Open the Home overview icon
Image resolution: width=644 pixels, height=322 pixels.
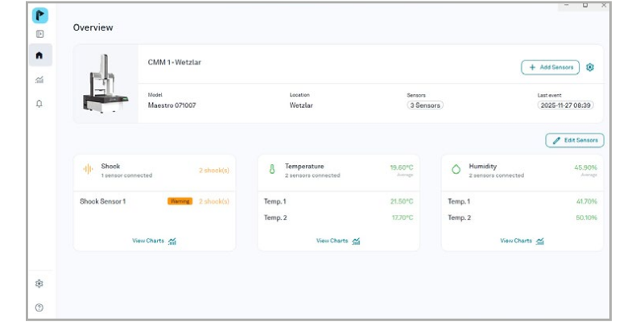(x=39, y=56)
